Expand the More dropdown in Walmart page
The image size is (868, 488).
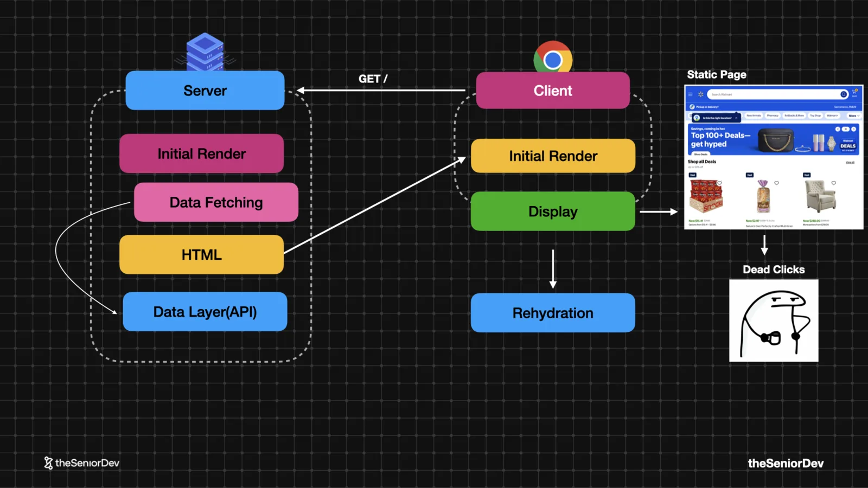click(854, 115)
